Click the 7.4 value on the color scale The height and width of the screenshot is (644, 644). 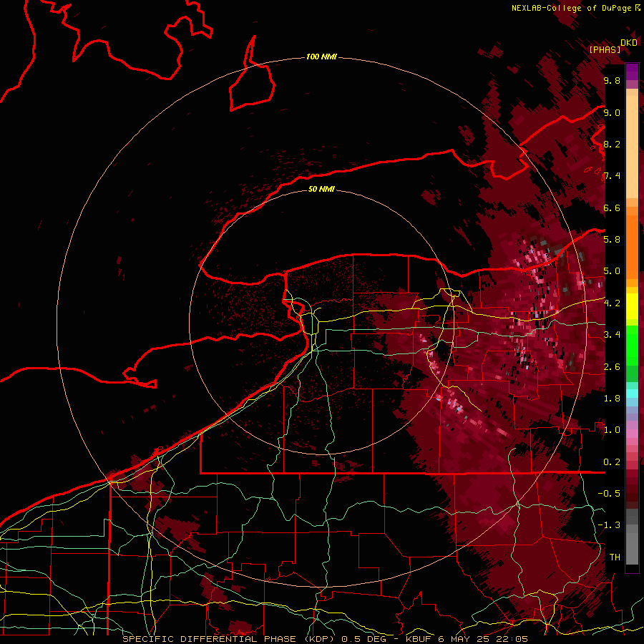[612, 176]
